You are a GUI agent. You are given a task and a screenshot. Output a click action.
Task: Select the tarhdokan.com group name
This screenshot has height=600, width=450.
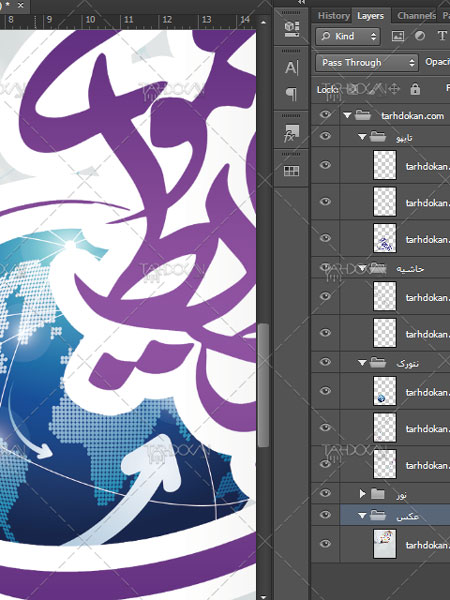[412, 115]
